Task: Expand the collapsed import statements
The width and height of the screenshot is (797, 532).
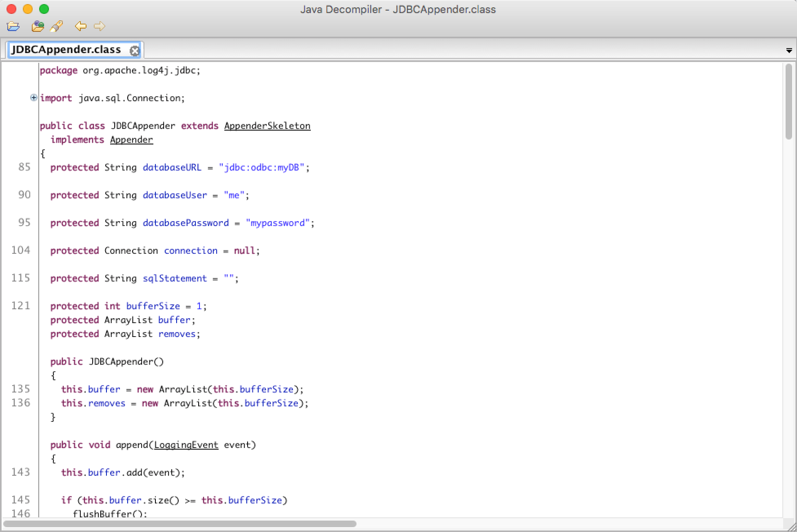Action: tap(34, 98)
